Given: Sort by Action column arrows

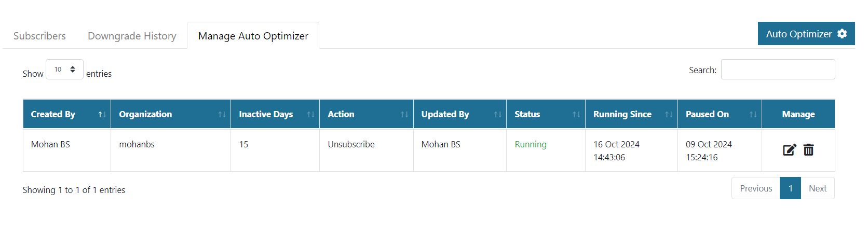Looking at the screenshot, I should click(404, 115).
